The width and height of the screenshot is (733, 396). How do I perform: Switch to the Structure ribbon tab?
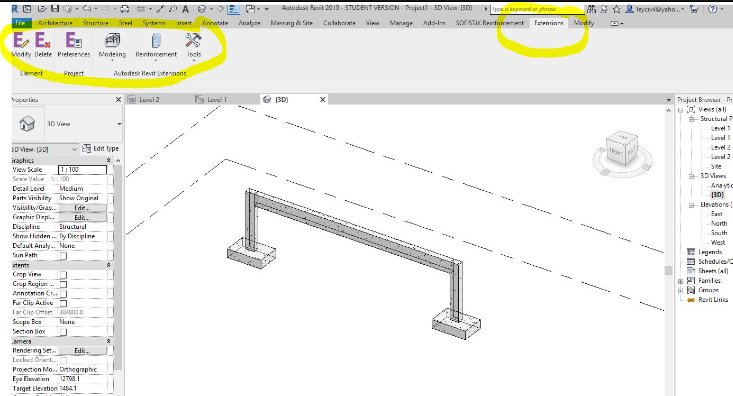pyautogui.click(x=95, y=23)
